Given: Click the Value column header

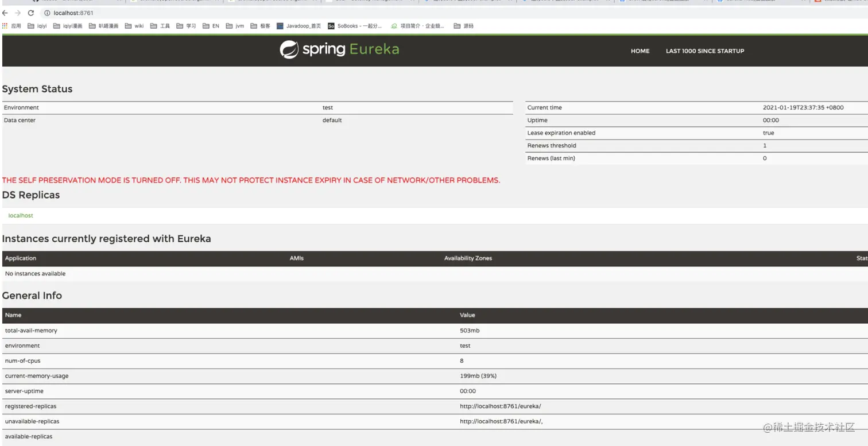Looking at the screenshot, I should (x=467, y=315).
